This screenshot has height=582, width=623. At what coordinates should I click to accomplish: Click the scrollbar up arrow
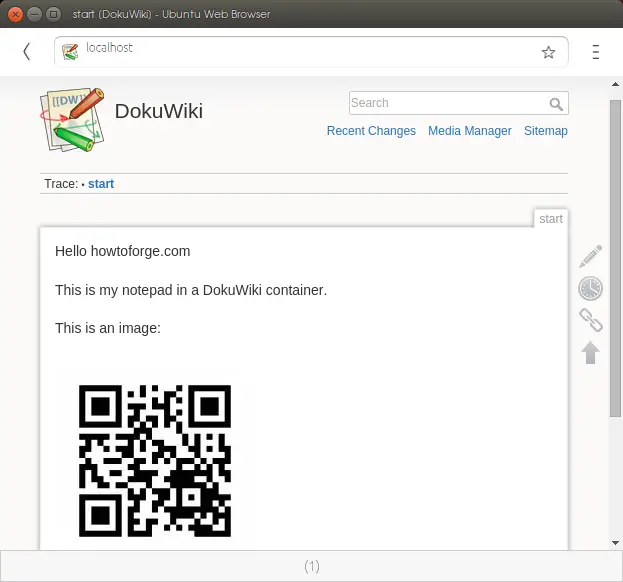pos(615,84)
